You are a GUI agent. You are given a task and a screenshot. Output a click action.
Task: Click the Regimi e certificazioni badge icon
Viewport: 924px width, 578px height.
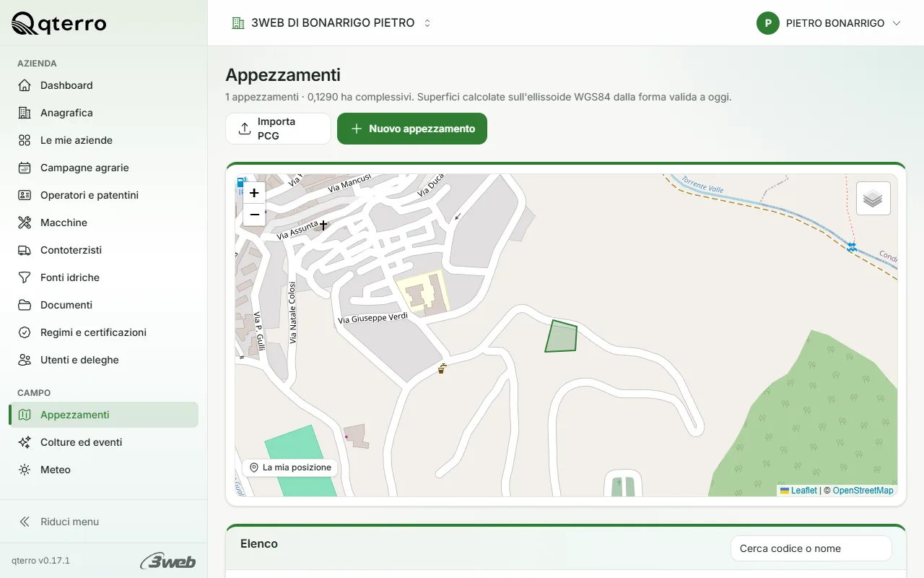tap(25, 332)
